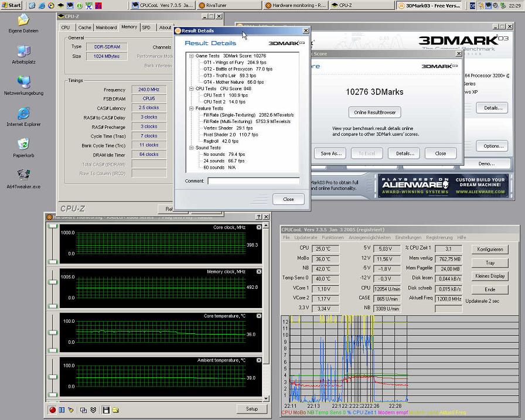
Task: Click the first quick launch icon beside Start
Action: pyautogui.click(x=32, y=5)
